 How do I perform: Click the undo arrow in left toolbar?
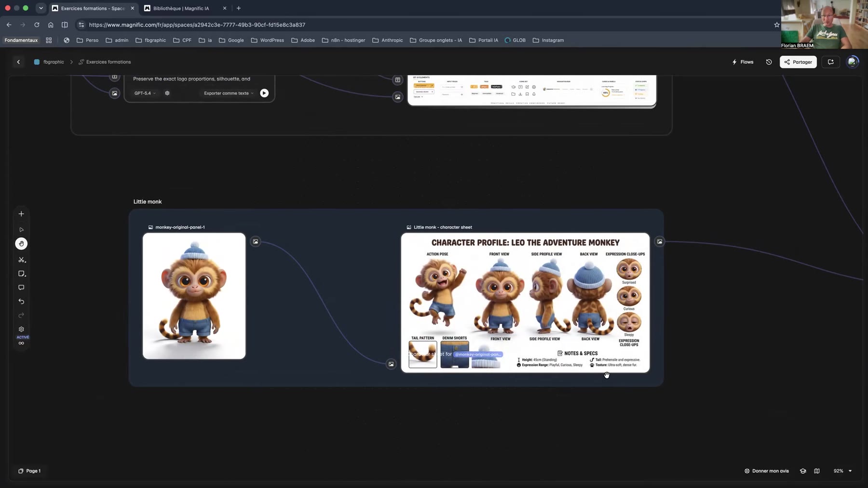tap(21, 301)
